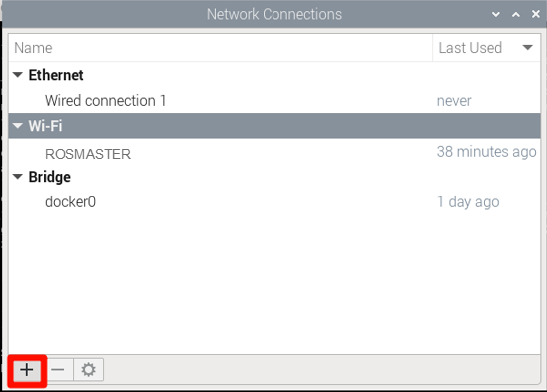Select the ROSMASTER Wi-Fi connection
This screenshot has width=547, height=392.
point(274,152)
